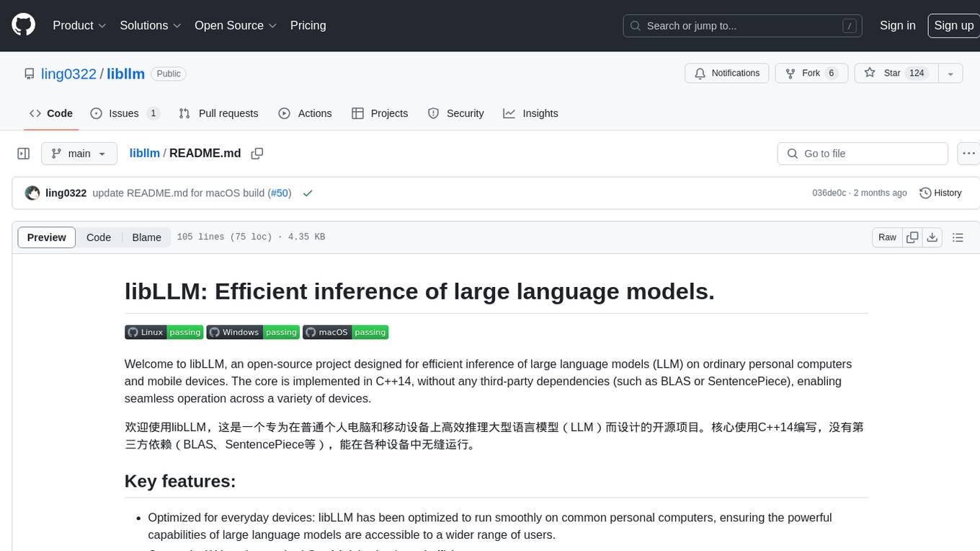This screenshot has height=551, width=980.
Task: Switch to the Pull requests tab
Action: tap(218, 113)
